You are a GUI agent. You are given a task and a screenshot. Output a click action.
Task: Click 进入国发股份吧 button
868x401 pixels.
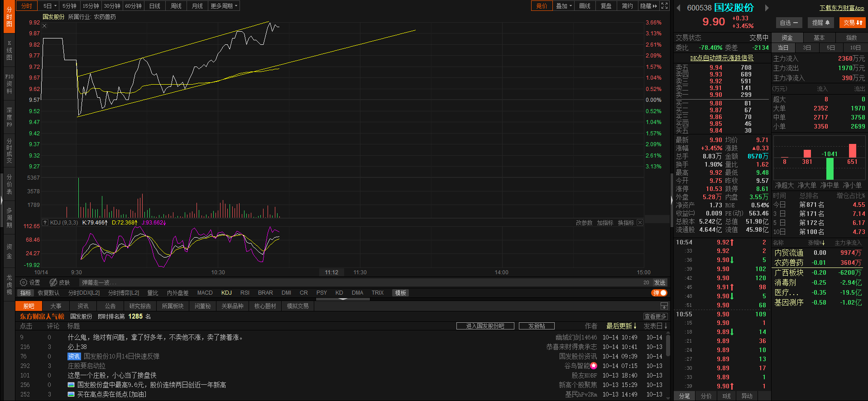pyautogui.click(x=485, y=326)
